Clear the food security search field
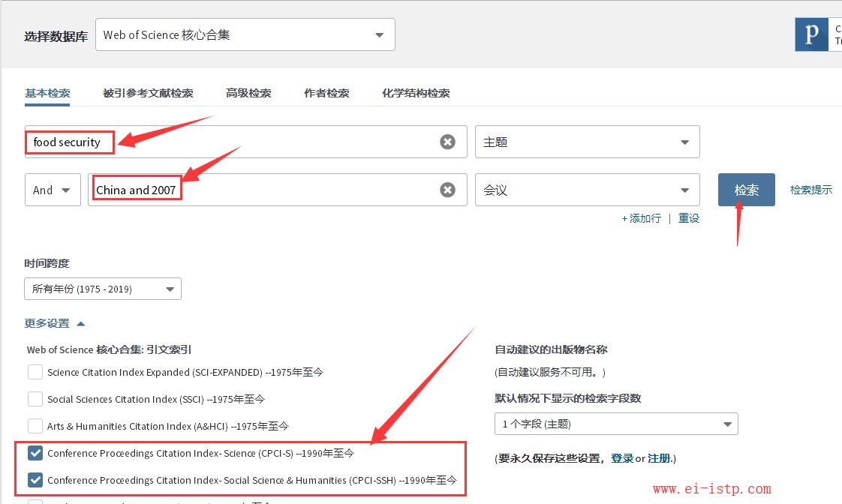Image resolution: width=842 pixels, height=504 pixels. (447, 142)
